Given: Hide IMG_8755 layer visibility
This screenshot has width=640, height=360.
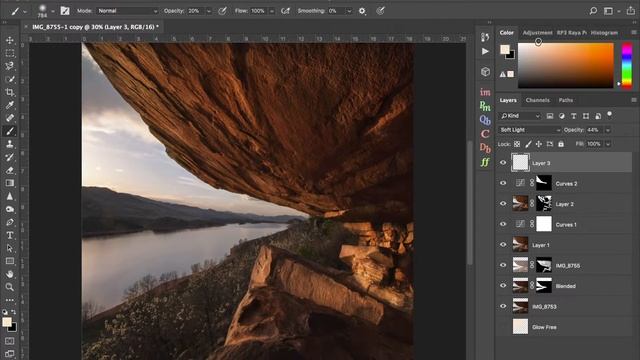Looking at the screenshot, I should coord(503,265).
